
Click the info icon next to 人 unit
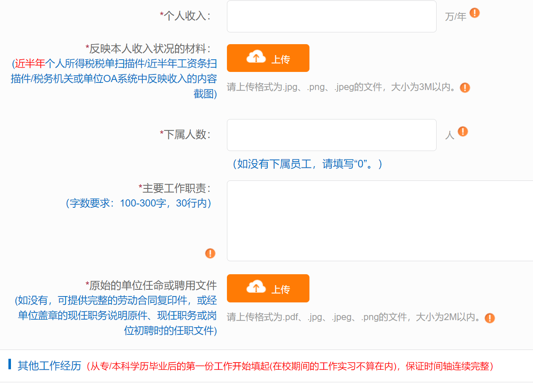tap(463, 132)
